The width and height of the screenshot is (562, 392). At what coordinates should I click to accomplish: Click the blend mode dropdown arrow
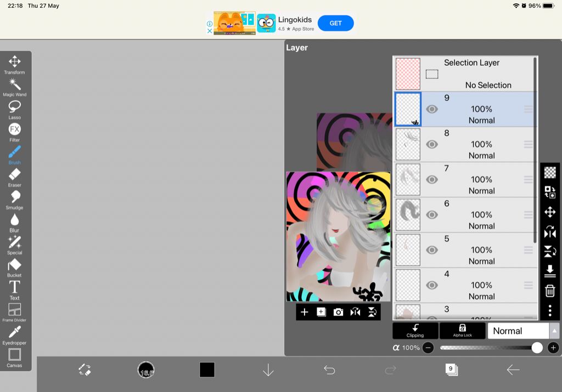click(554, 331)
